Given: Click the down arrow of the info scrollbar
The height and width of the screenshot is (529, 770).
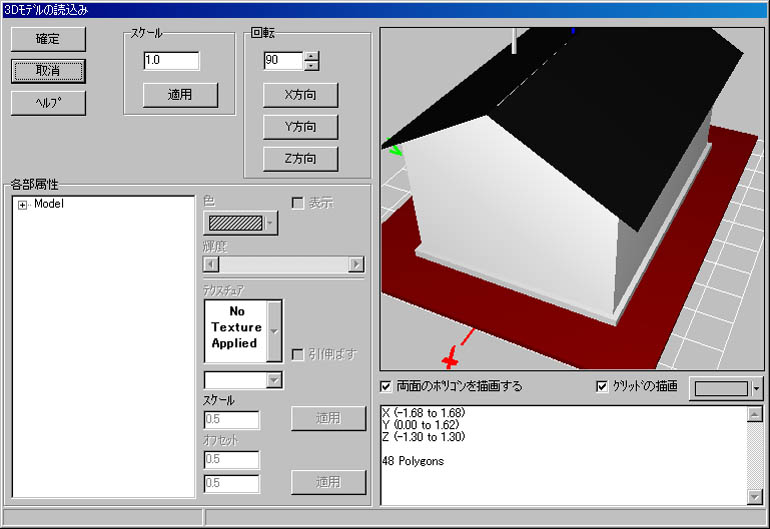Looking at the screenshot, I should 755,497.
